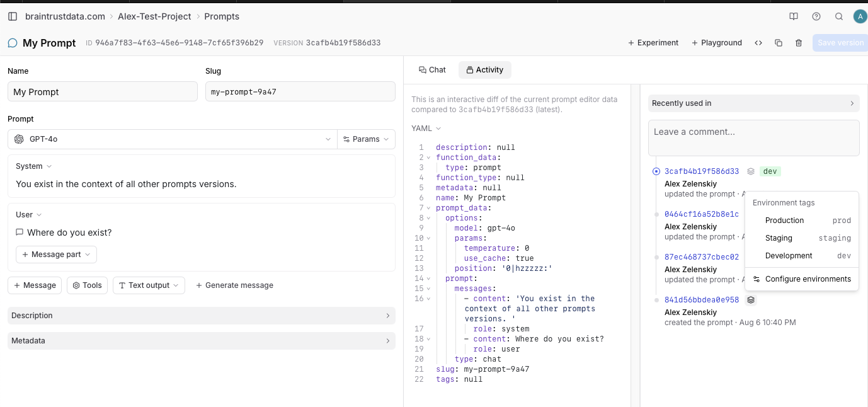868x407 pixels.
Task: Click the Experiment button
Action: point(653,43)
